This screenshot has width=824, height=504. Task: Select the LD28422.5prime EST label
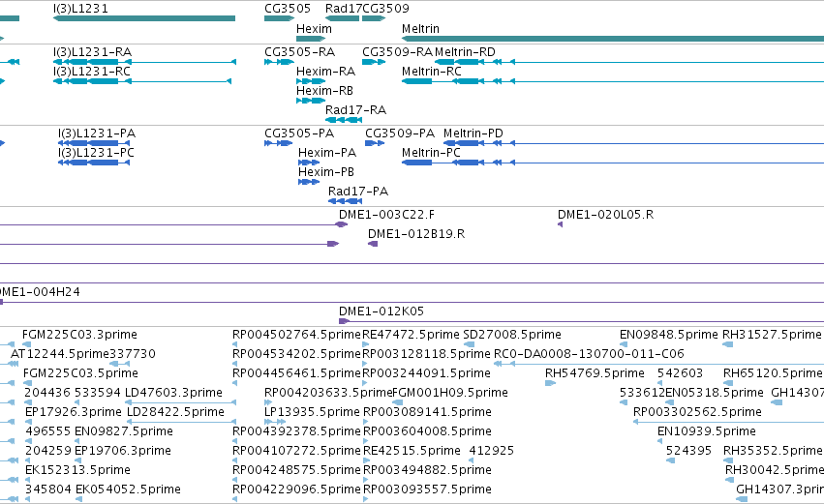tap(176, 413)
